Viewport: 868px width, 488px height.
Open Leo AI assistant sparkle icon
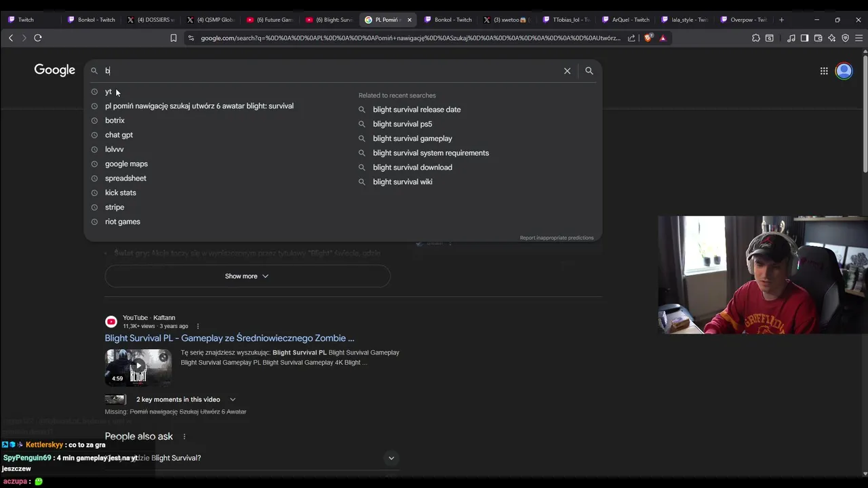pos(831,38)
